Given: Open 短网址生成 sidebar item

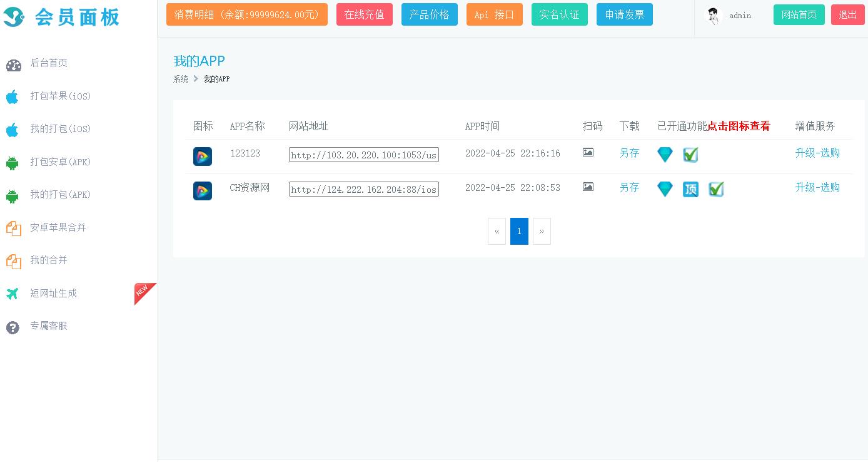Looking at the screenshot, I should (x=53, y=294).
